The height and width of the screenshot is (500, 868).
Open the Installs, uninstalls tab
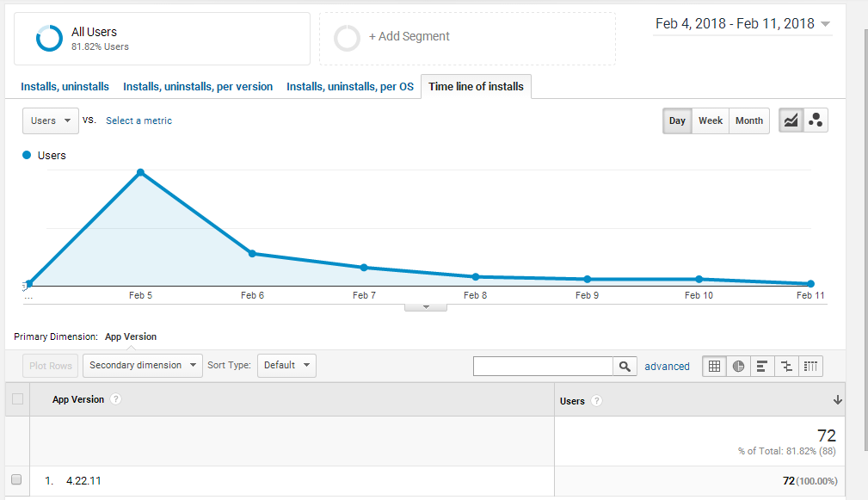[x=65, y=86]
